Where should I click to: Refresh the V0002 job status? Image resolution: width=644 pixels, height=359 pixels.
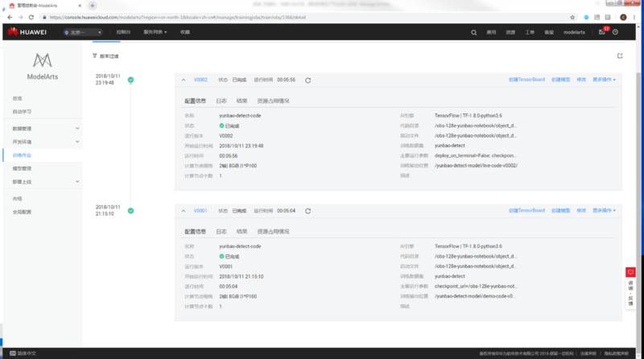pos(308,80)
